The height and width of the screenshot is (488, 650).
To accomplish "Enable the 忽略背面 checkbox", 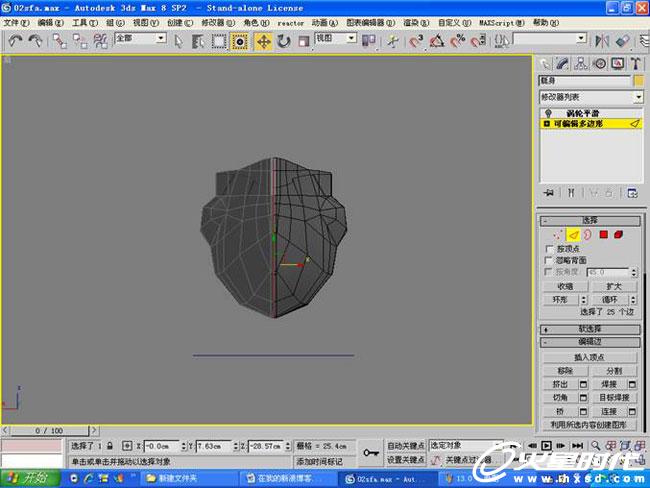I will pos(549,260).
